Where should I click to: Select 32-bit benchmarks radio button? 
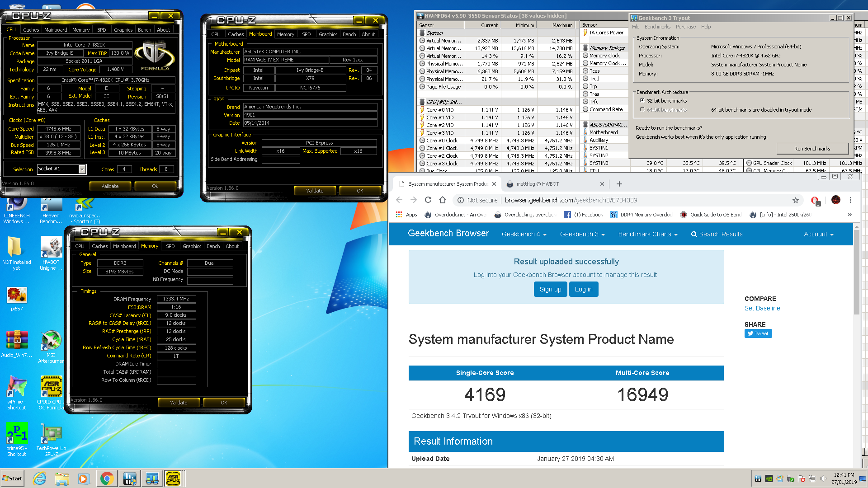click(x=642, y=101)
